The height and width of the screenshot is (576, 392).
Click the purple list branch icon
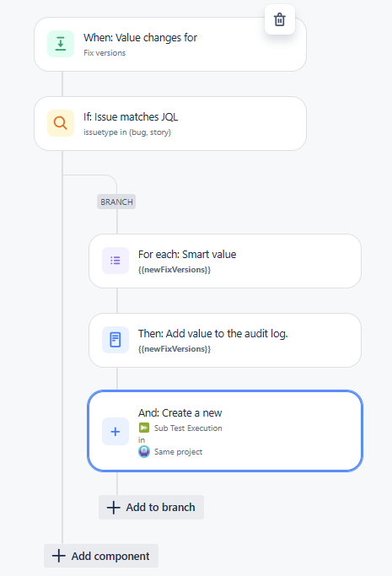click(x=115, y=261)
